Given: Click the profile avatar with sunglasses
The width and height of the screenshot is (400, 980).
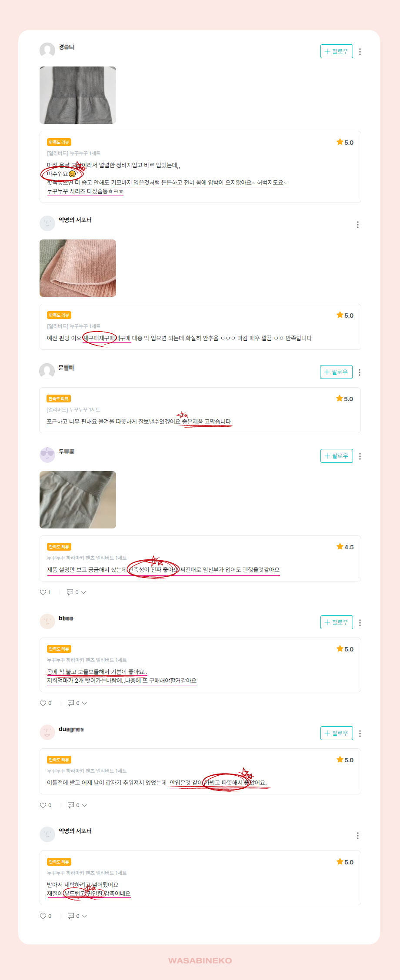Looking at the screenshot, I should pos(47,455).
